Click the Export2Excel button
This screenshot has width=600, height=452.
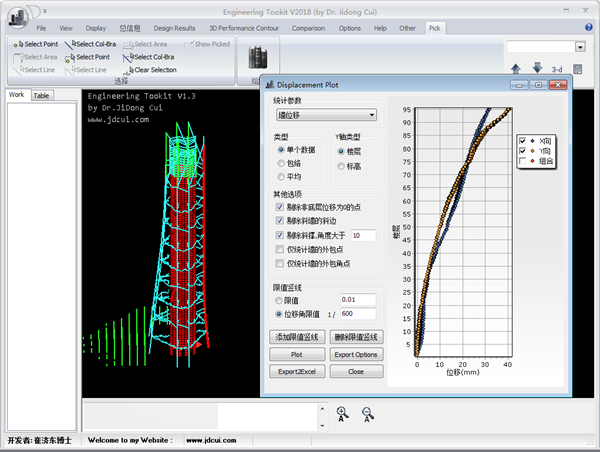point(297,372)
